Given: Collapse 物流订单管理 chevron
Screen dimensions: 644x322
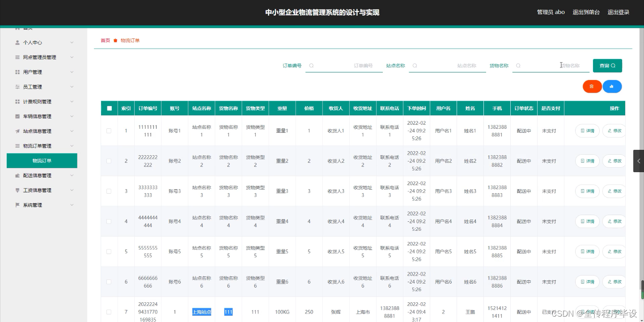Looking at the screenshot, I should pyautogui.click(x=72, y=146).
